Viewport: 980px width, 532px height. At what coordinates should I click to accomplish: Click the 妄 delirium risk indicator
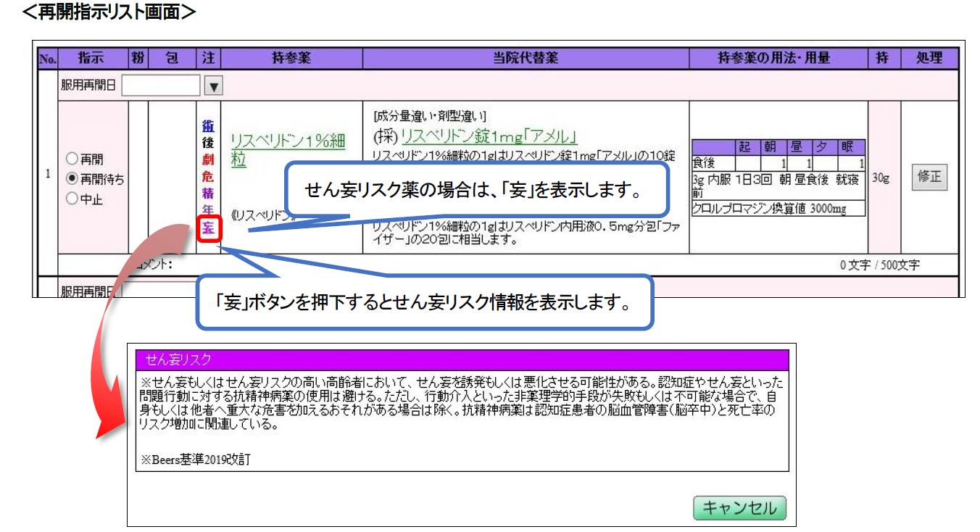[x=209, y=230]
